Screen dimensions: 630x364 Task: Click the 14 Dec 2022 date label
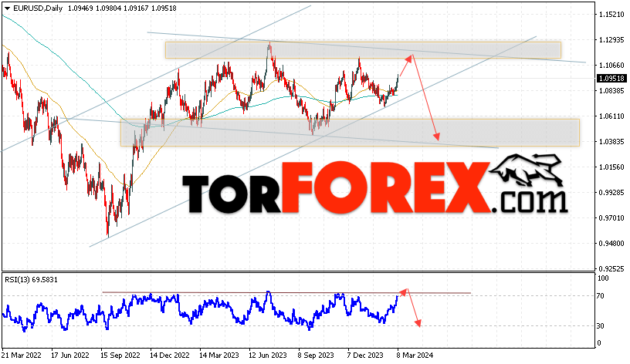170,356
